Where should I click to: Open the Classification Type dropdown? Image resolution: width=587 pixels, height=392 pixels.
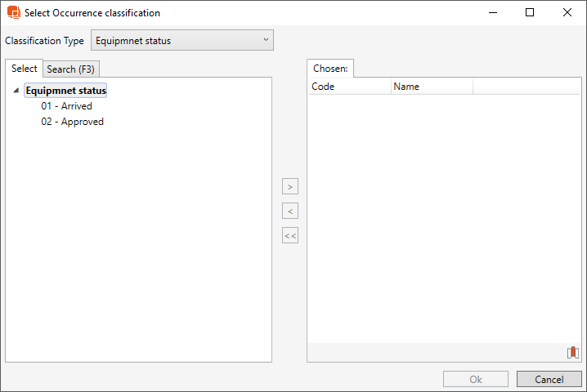tap(181, 41)
